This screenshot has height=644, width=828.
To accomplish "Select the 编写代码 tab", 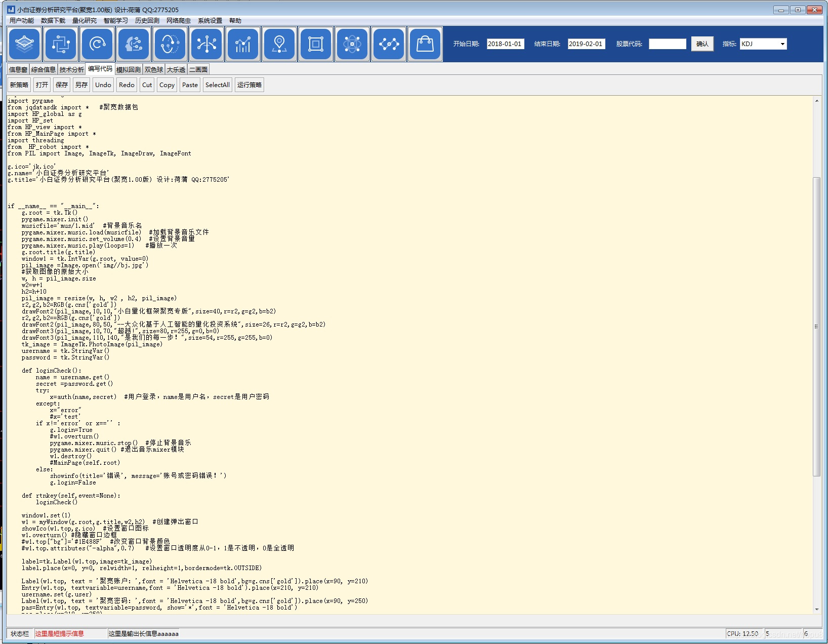I will tap(100, 69).
